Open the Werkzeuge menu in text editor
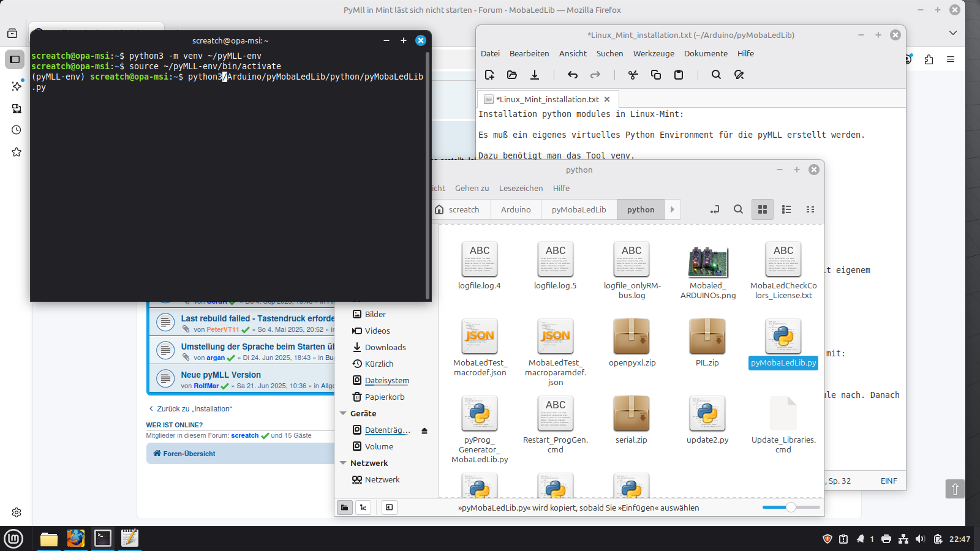This screenshot has height=551, width=980. (653, 54)
